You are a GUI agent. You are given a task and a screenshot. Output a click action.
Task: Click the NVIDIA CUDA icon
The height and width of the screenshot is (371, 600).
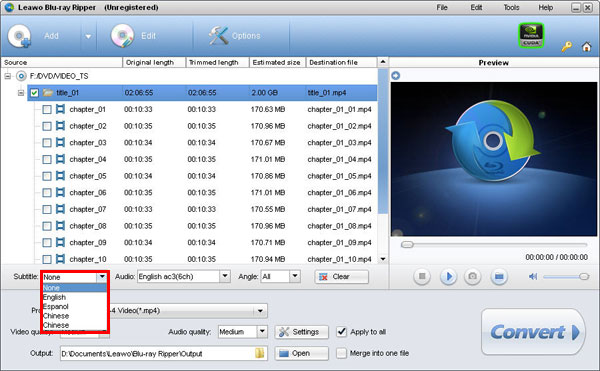(531, 36)
